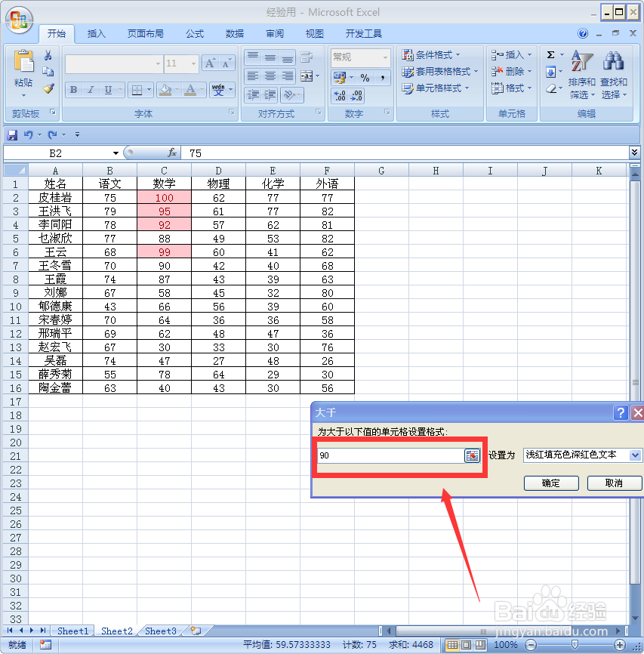The height and width of the screenshot is (654, 644).
Task: Click the fx insert function button
Action: click(x=172, y=153)
